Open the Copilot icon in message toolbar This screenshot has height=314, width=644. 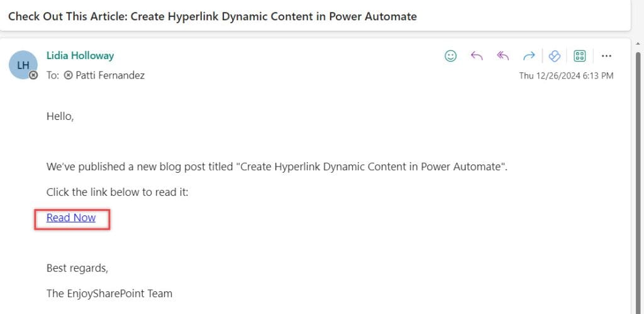pyautogui.click(x=555, y=56)
